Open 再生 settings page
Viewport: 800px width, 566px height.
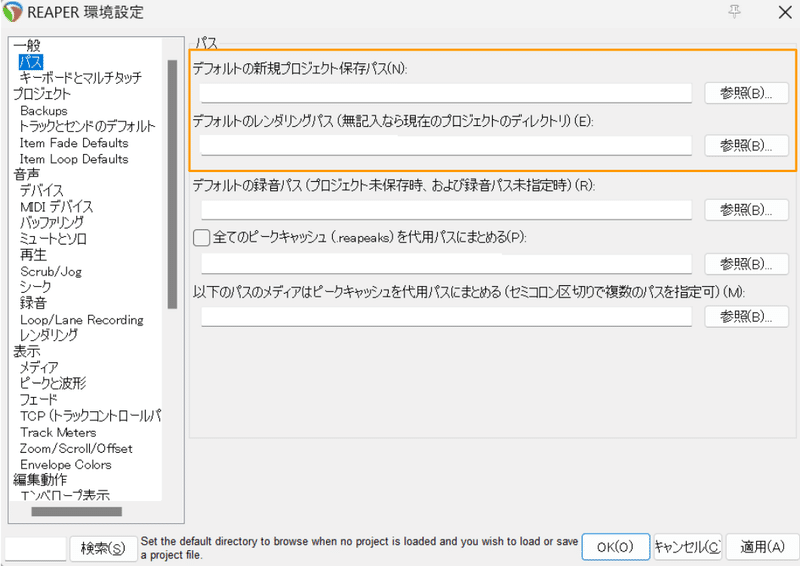[33, 255]
